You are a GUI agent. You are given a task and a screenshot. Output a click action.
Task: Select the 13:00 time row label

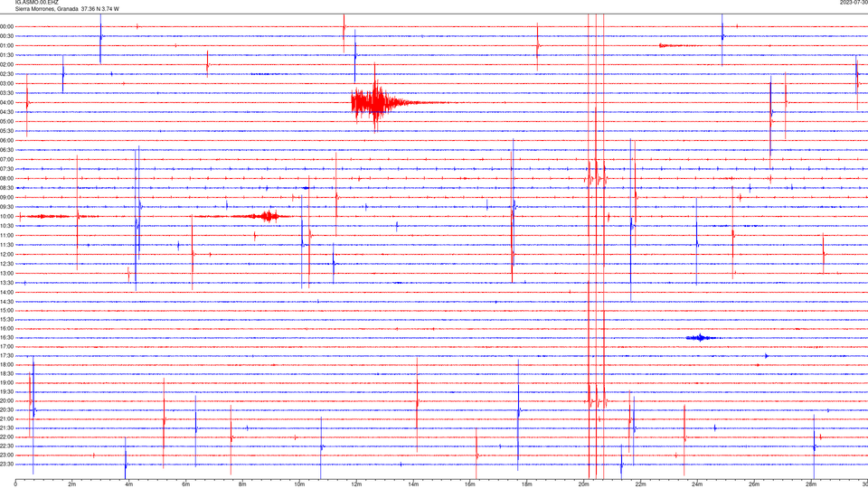pyautogui.click(x=7, y=273)
